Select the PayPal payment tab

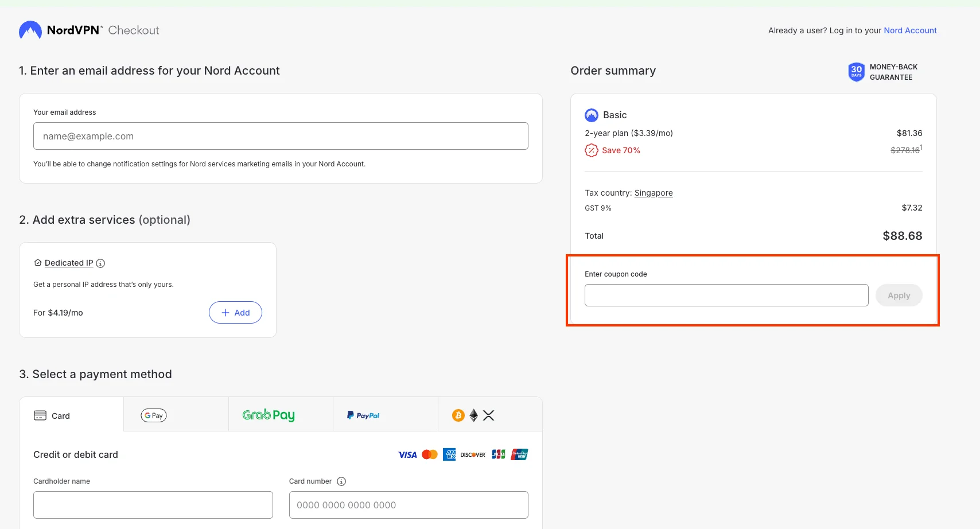tap(386, 414)
